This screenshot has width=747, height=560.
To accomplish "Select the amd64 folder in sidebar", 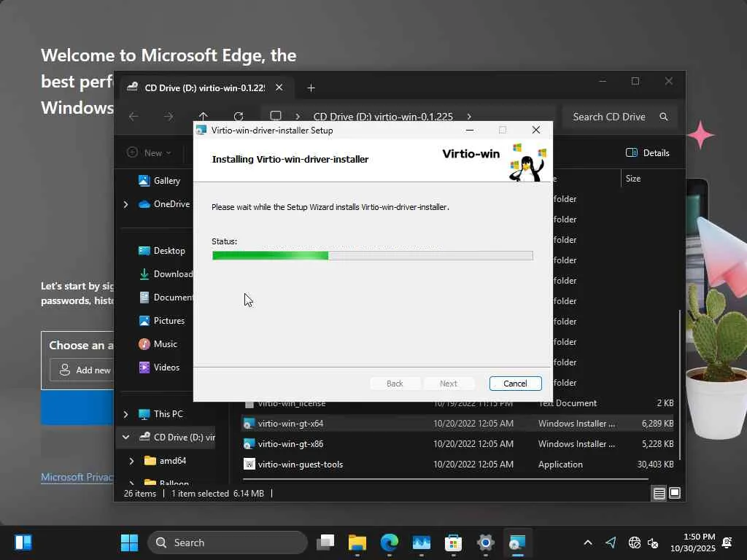I will pos(165,461).
